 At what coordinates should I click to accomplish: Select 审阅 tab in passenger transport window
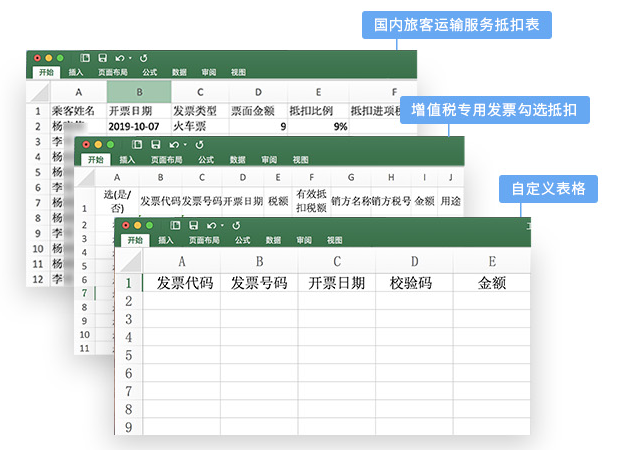(208, 73)
